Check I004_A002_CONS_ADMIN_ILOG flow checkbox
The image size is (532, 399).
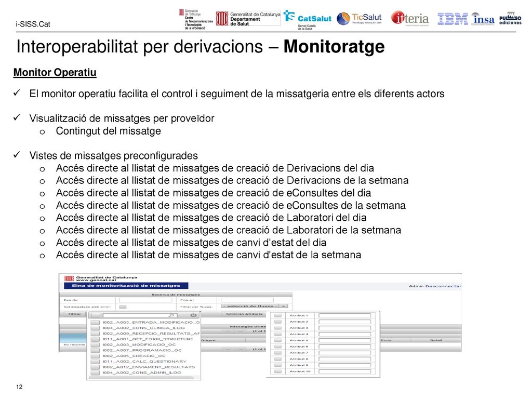coord(95,373)
